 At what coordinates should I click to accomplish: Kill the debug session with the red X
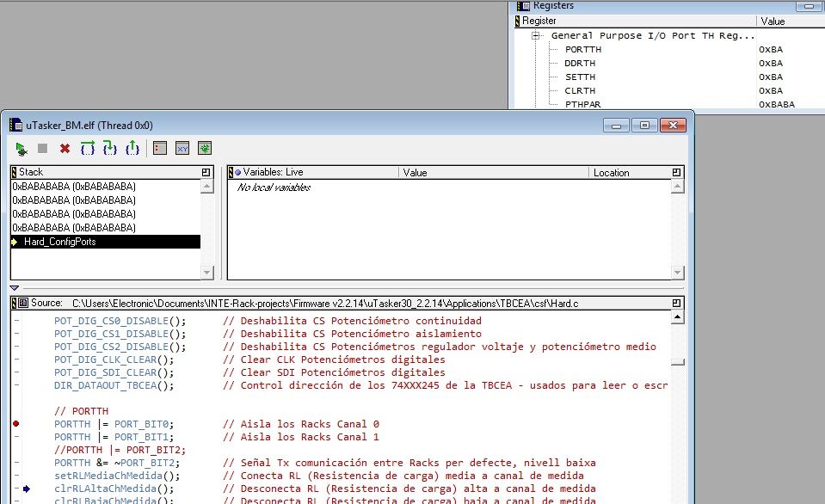point(65,149)
